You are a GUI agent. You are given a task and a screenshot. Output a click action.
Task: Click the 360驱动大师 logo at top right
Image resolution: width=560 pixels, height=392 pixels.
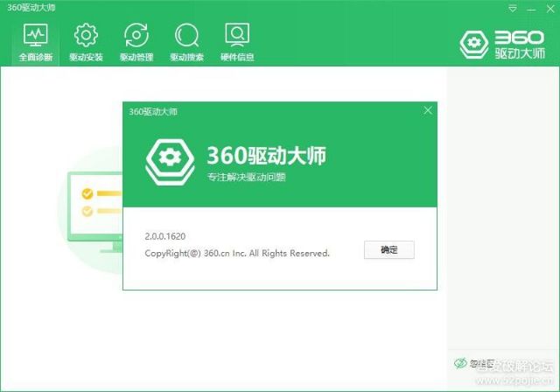[502, 45]
